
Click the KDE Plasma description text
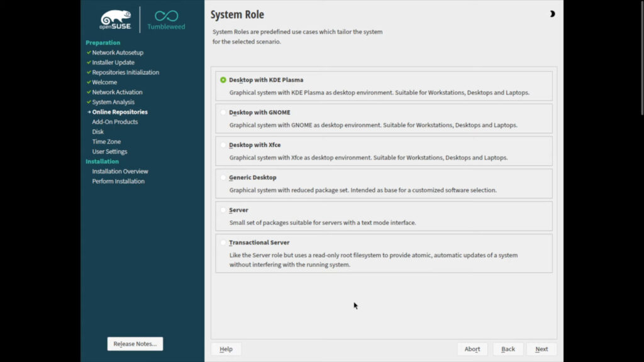pyautogui.click(x=379, y=93)
